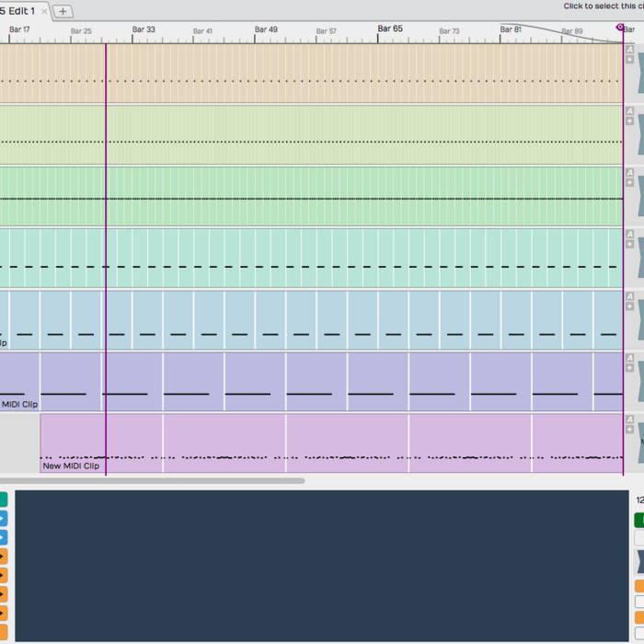Image resolution: width=644 pixels, height=644 pixels.
Task: Open a new tab with the plus button
Action: (63, 11)
